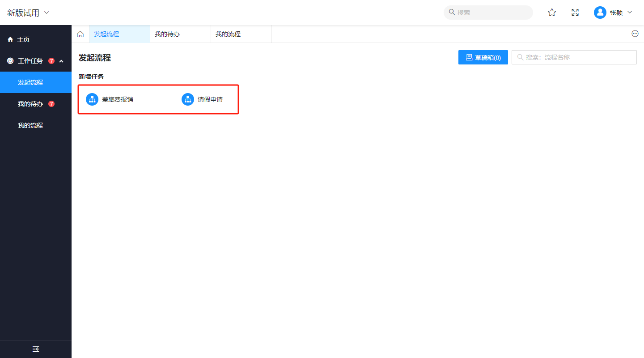
Task: Collapse the 工作任务 menu chevron
Action: point(61,61)
